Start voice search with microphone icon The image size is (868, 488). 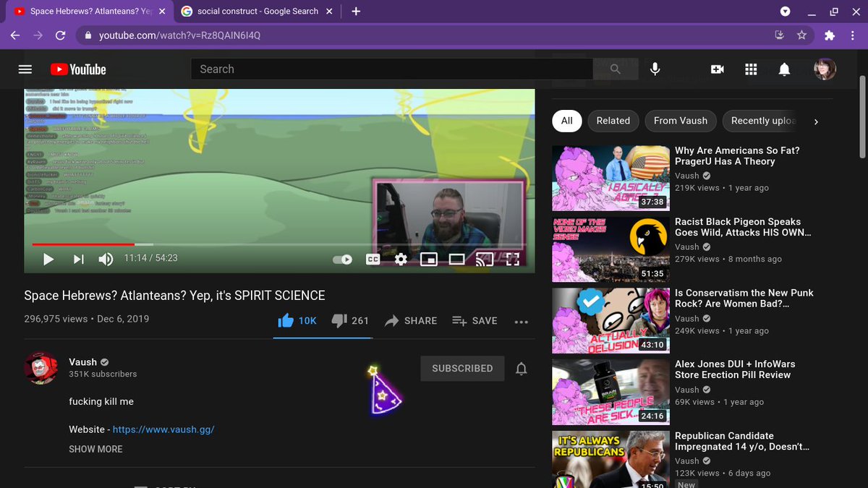pyautogui.click(x=655, y=69)
